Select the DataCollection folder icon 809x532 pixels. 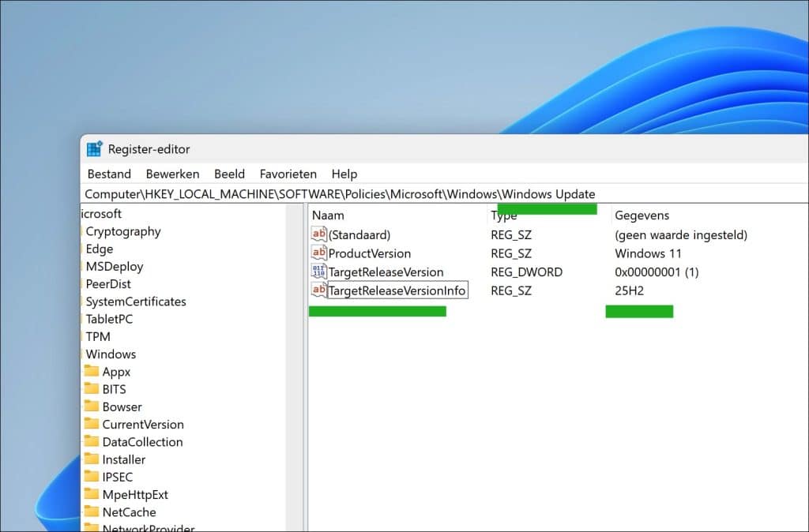92,441
